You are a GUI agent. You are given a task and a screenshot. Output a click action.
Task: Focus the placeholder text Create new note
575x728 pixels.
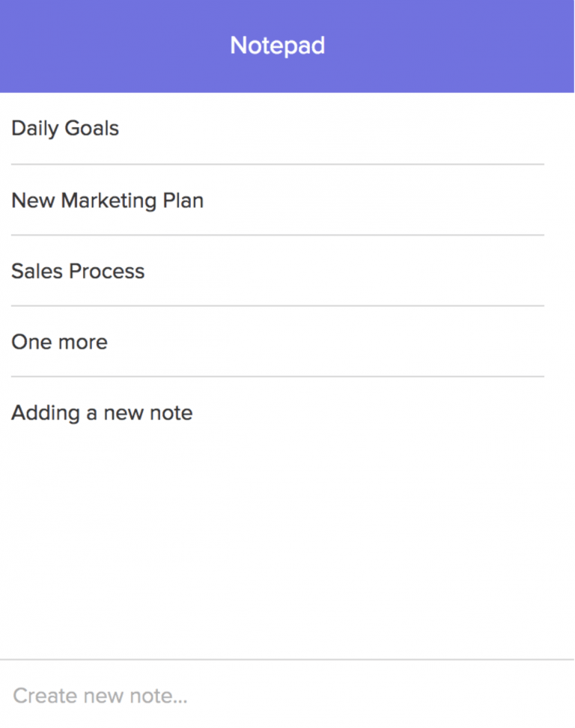pyautogui.click(x=100, y=696)
